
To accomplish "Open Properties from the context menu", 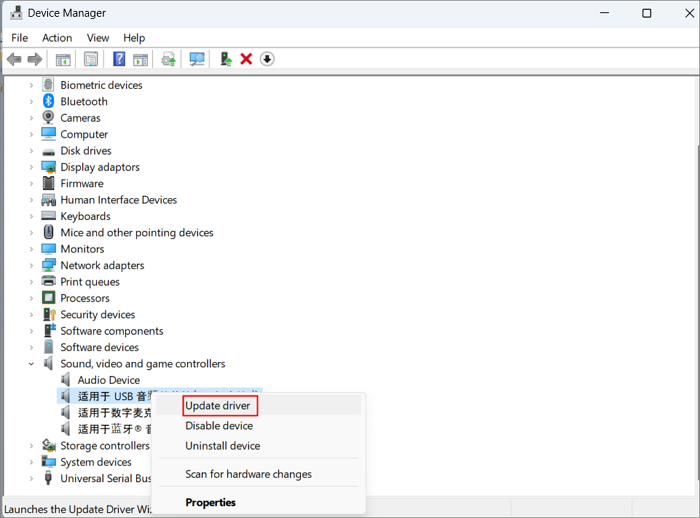I will [x=258, y=502].
